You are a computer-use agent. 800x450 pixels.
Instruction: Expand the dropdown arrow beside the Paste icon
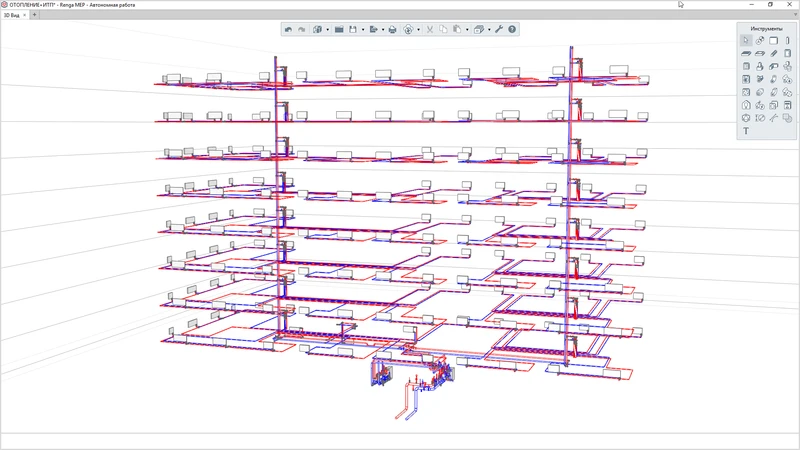point(467,30)
